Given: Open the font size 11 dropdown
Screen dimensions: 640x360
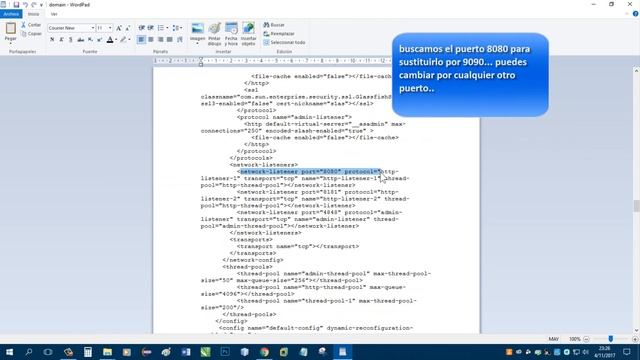Looking at the screenshot, I should tap(110, 28).
